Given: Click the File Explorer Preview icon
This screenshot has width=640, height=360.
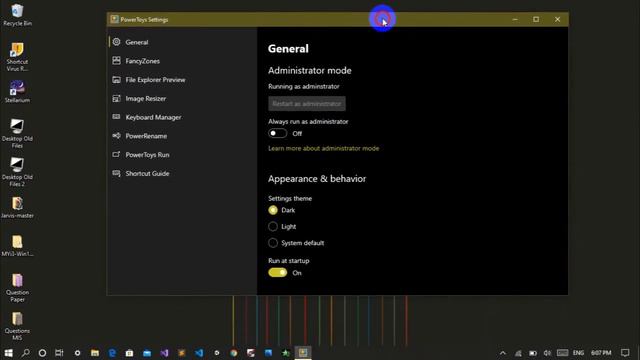Looking at the screenshot, I should (116, 79).
